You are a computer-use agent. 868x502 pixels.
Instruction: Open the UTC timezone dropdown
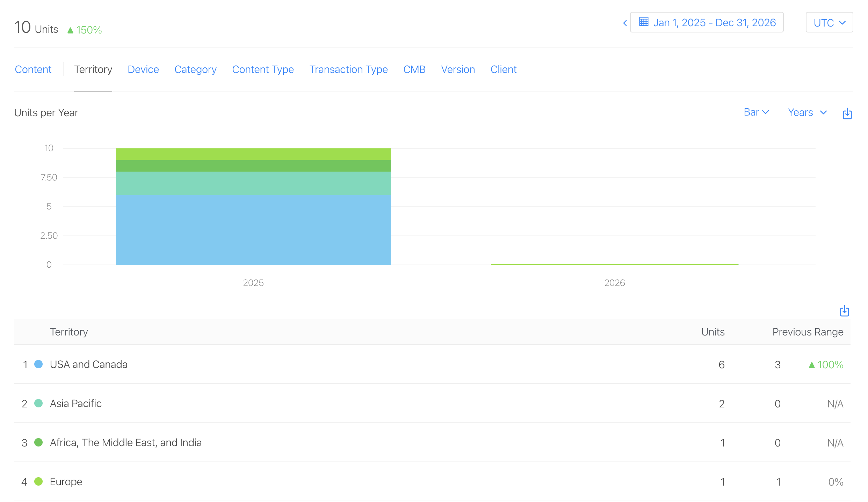point(829,22)
